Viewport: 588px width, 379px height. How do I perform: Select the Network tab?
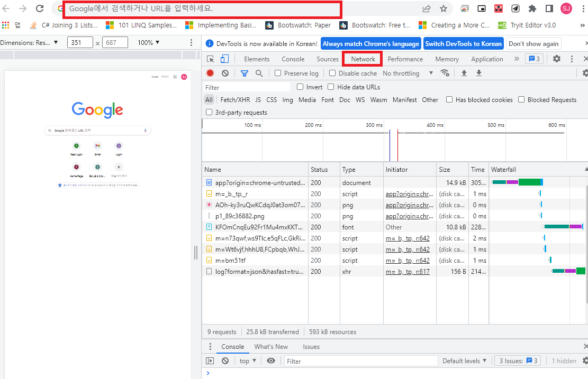point(363,59)
